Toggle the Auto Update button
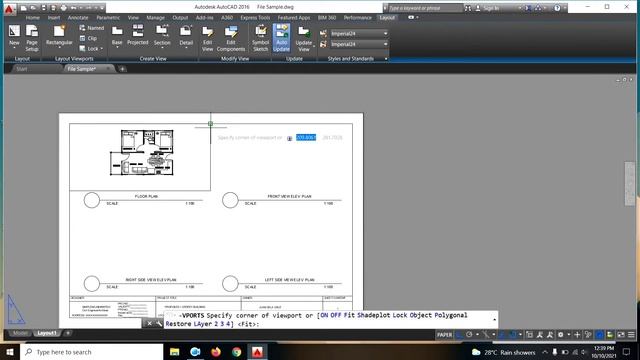Screen dimensions: 640x360 (281, 38)
